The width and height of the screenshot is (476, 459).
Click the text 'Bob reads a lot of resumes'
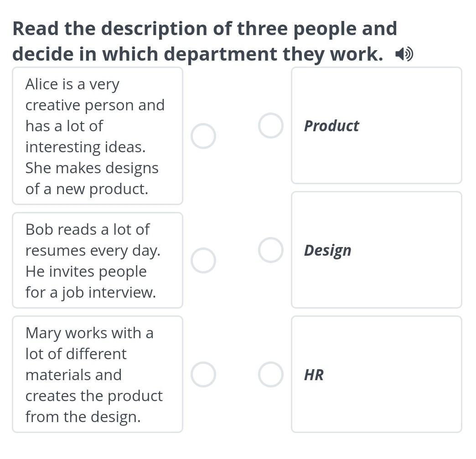93,240
